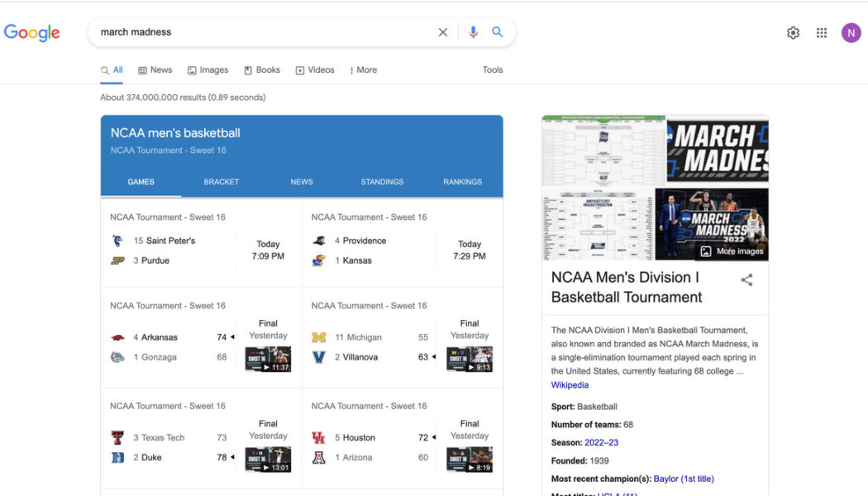Run the search using the magnifying glass icon
Viewport: 868px width, 496px height.
click(x=497, y=31)
